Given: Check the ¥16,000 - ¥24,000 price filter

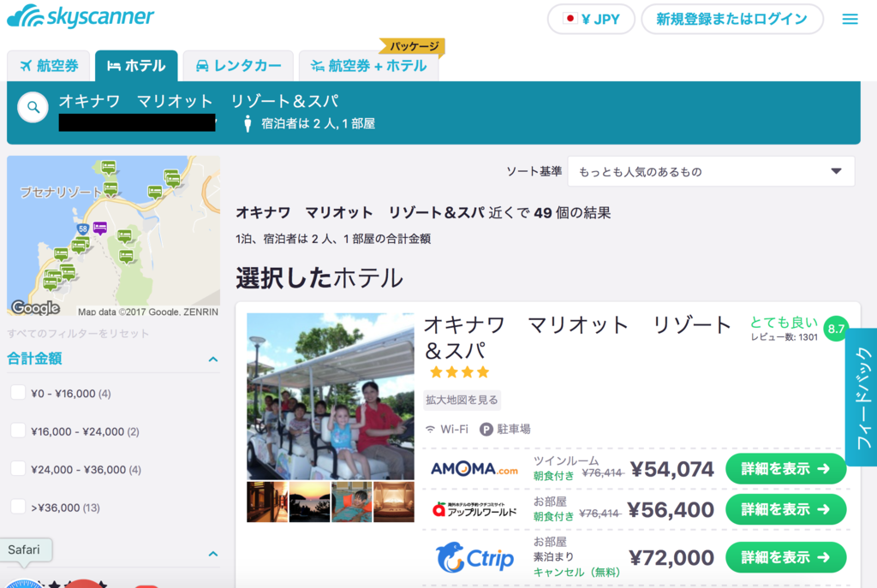Looking at the screenshot, I should point(18,431).
